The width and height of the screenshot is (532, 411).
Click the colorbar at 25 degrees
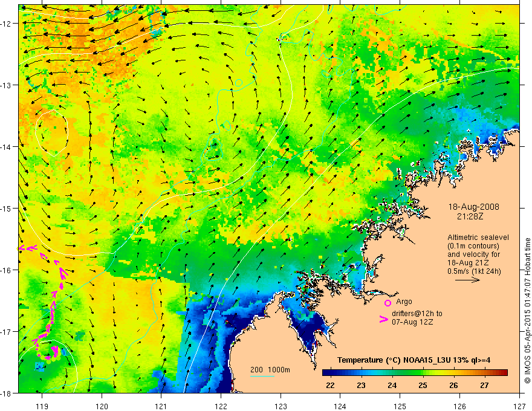(x=423, y=373)
